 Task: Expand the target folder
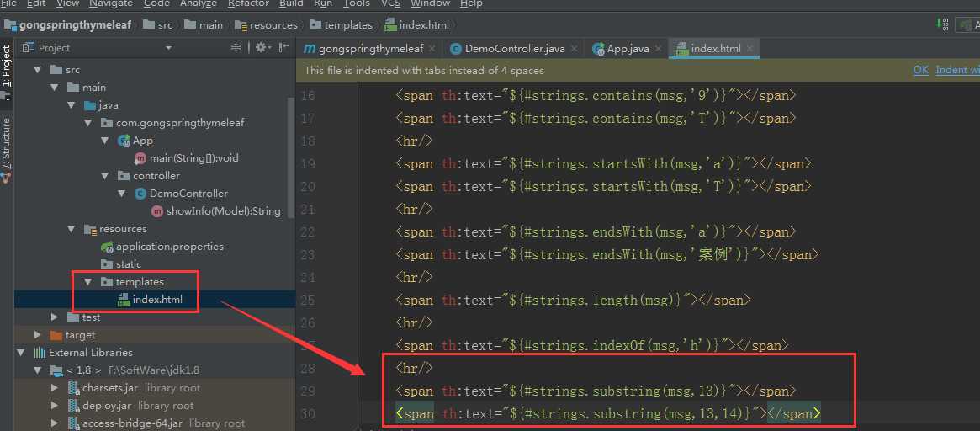click(x=38, y=335)
